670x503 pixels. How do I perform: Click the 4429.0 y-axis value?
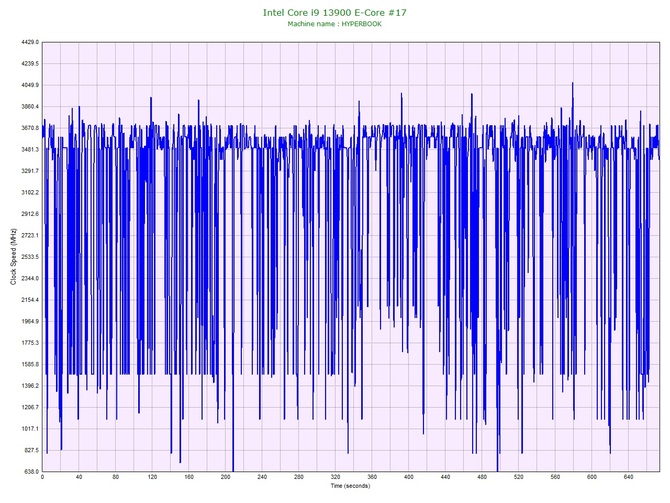point(30,42)
